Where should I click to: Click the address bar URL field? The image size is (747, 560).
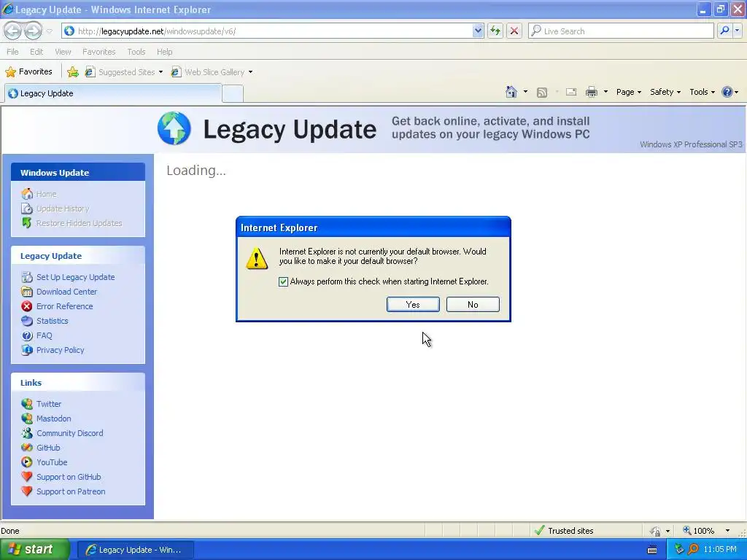tap(273, 31)
